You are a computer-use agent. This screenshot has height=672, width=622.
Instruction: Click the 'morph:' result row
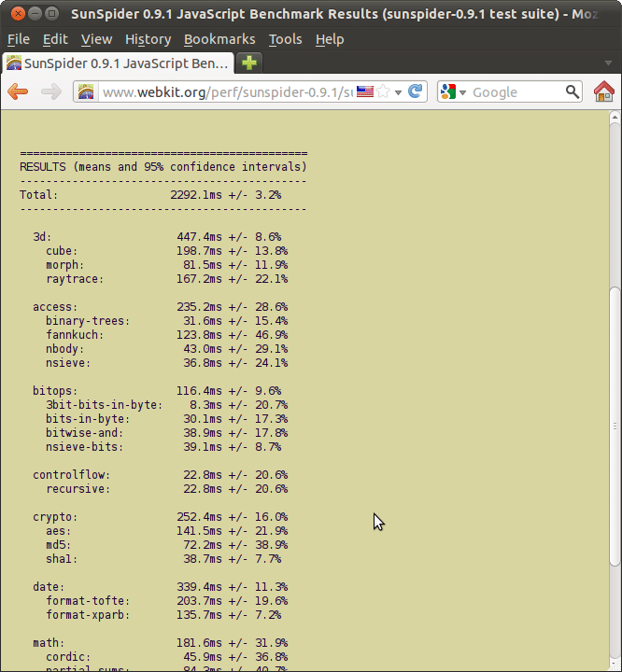tap(167, 265)
